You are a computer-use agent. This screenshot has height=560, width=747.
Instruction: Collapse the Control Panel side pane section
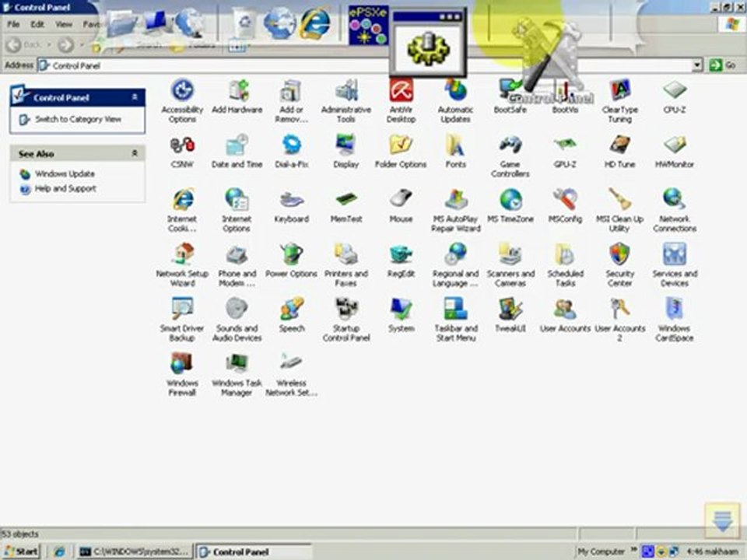135,97
